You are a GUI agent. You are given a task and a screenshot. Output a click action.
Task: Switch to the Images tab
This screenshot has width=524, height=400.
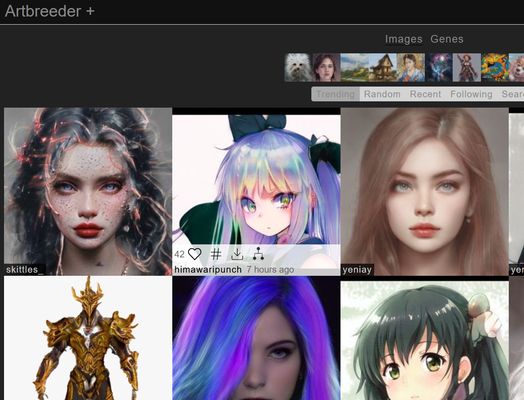(404, 39)
